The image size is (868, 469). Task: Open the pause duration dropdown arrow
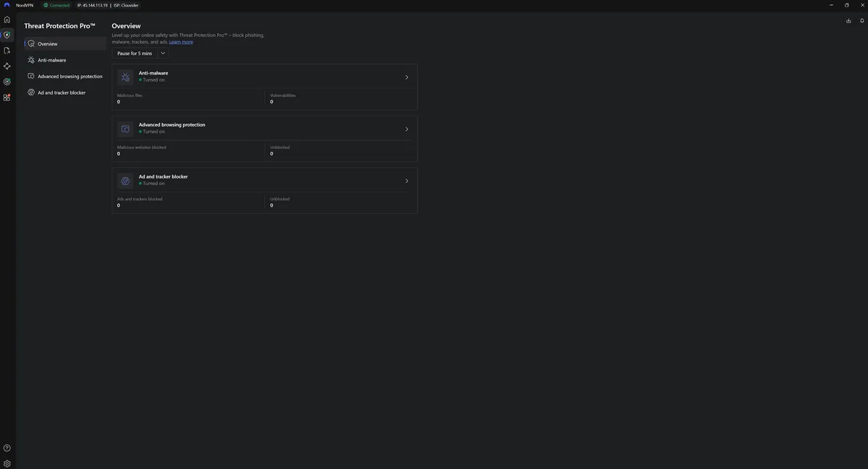point(163,53)
